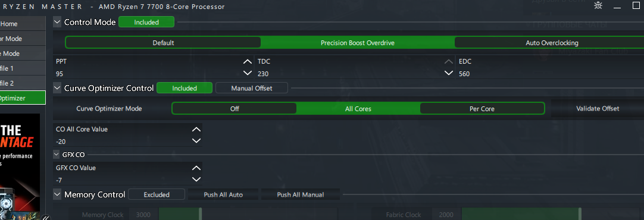Decrease CO All Core Value arrow
644x220 pixels.
point(196,141)
